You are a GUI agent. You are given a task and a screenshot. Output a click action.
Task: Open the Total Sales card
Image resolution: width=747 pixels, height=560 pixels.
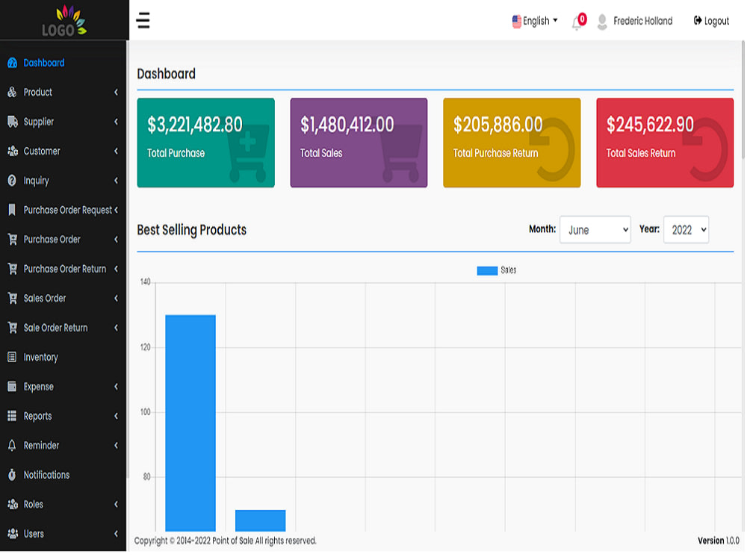(359, 143)
